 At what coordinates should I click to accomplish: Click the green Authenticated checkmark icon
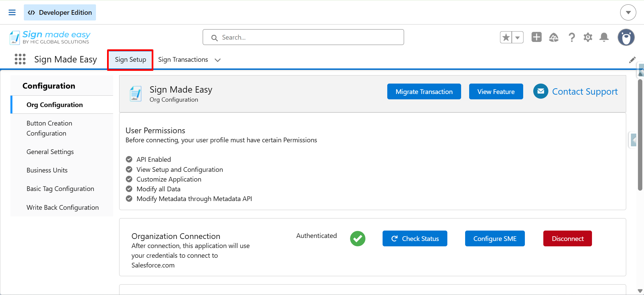(358, 239)
